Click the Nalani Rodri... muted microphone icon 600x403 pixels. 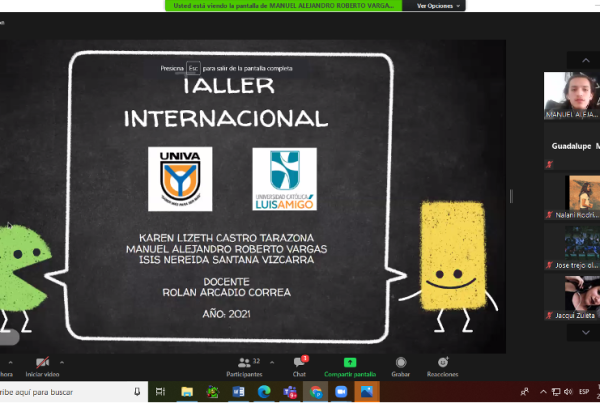point(549,215)
